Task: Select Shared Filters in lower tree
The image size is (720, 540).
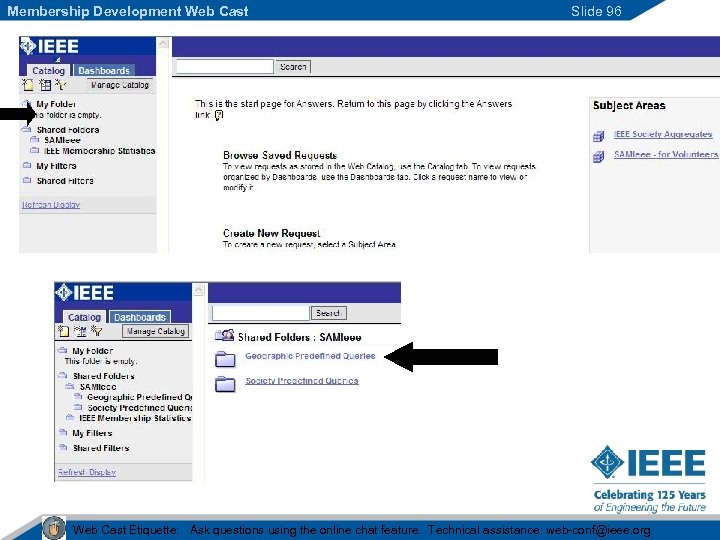Action: (x=101, y=448)
